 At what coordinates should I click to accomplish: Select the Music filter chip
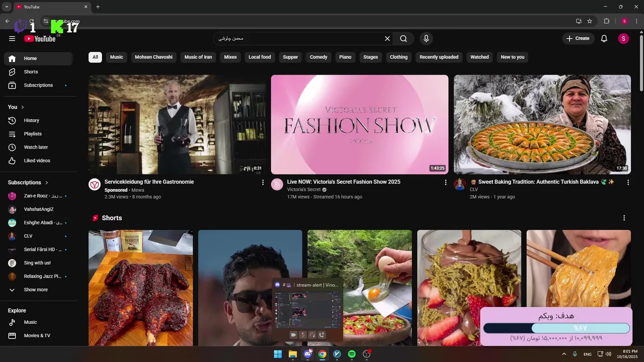(117, 57)
